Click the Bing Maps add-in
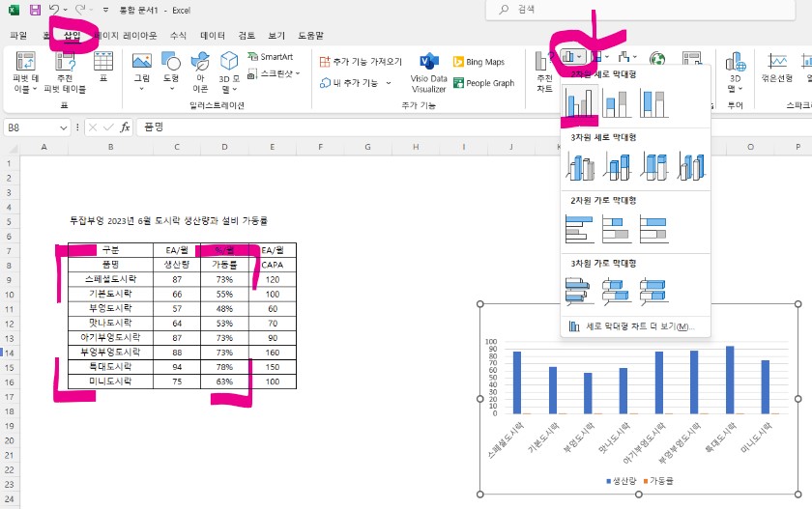Image resolution: width=812 pixels, height=509 pixels. (x=479, y=62)
